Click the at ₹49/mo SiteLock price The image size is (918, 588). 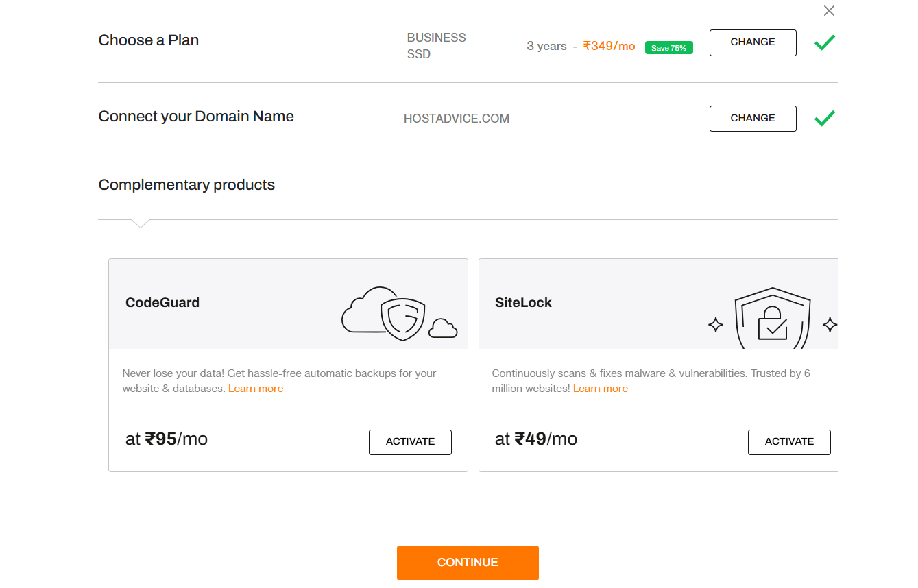[x=536, y=439]
